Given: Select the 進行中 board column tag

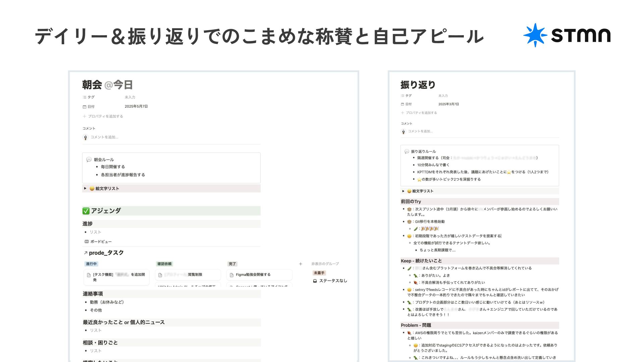Looking at the screenshot, I should click(x=91, y=264).
